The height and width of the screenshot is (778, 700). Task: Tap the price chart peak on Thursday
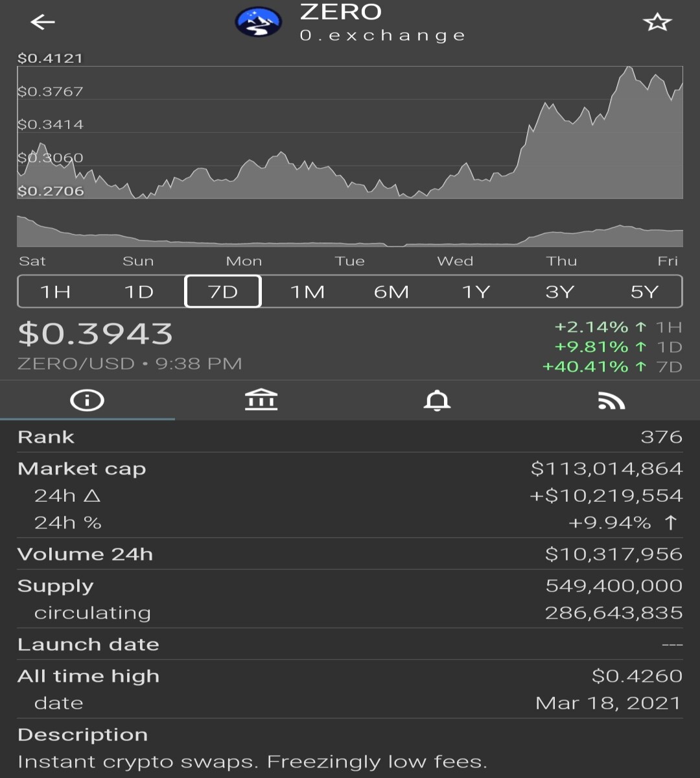click(x=627, y=67)
